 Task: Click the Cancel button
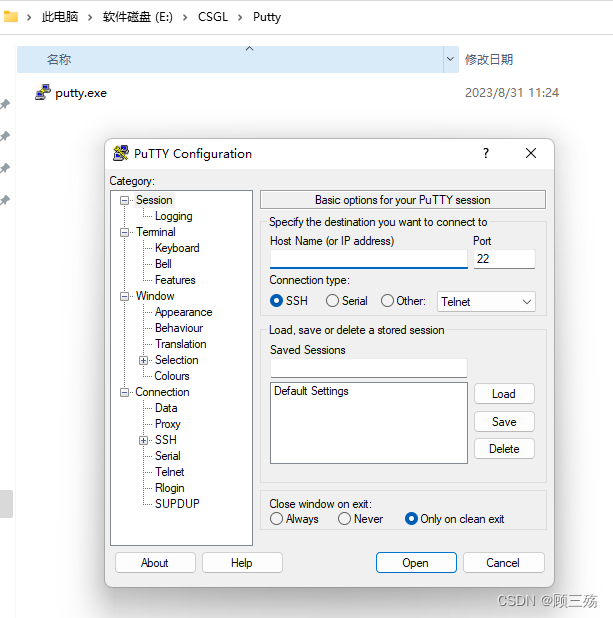[x=503, y=562]
